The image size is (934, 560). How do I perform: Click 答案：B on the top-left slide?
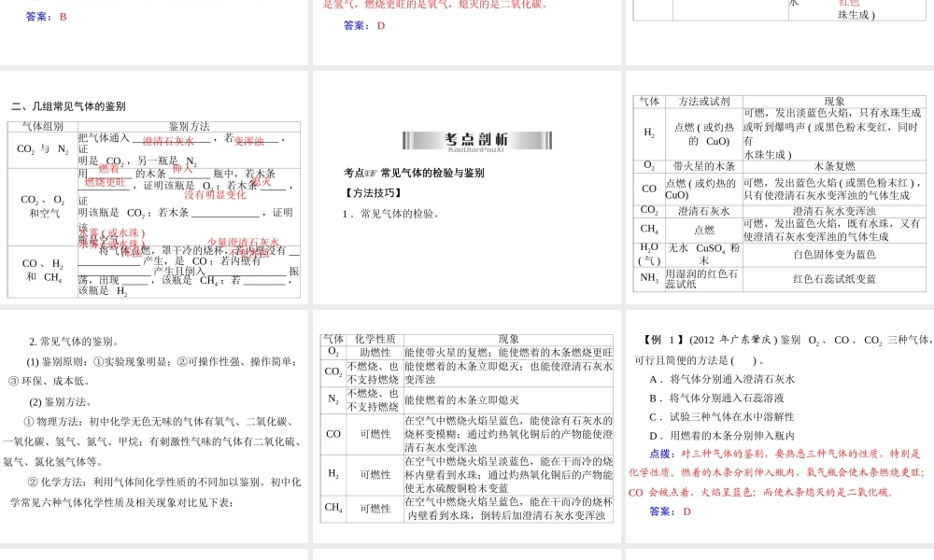point(47,17)
